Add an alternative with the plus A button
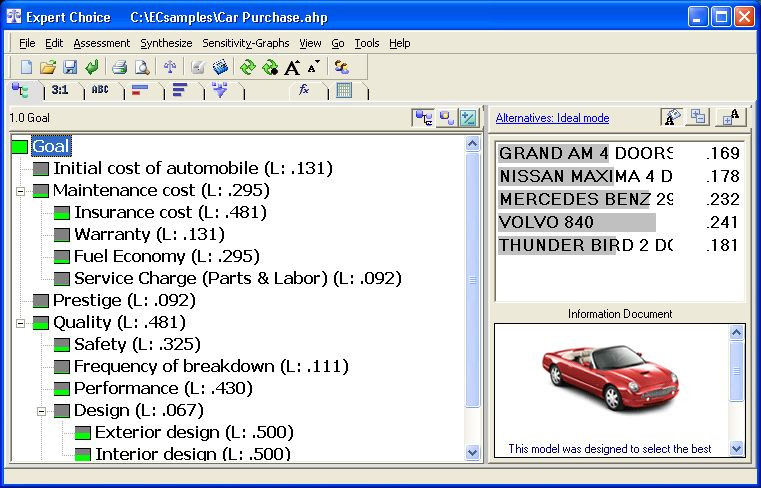Image resolution: width=761 pixels, height=488 pixels. [x=730, y=118]
